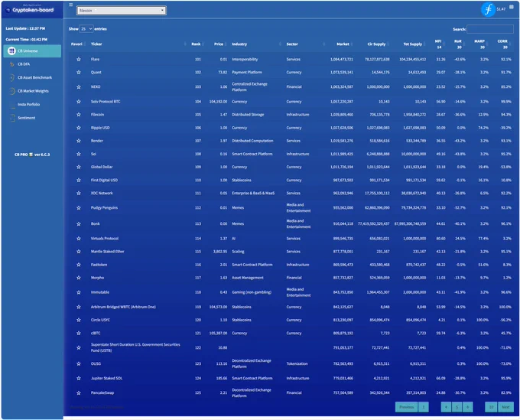Click the Jupiter Staked SOL star icon
This screenshot has height=420, width=520.
(79, 378)
